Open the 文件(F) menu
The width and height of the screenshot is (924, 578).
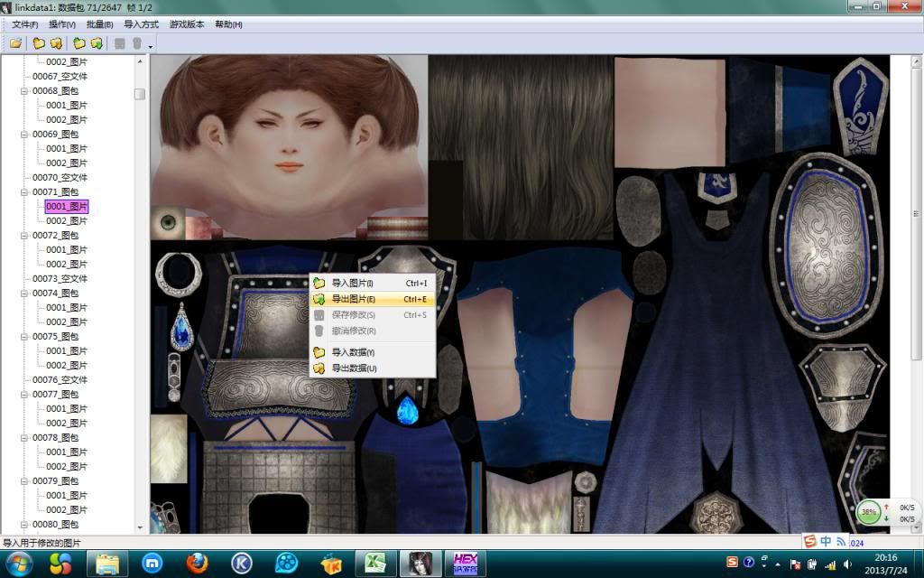tap(24, 24)
